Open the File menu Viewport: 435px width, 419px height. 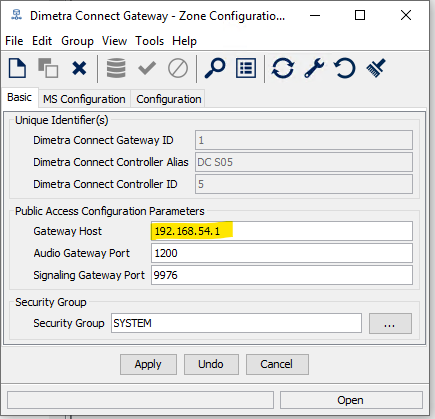tap(14, 41)
